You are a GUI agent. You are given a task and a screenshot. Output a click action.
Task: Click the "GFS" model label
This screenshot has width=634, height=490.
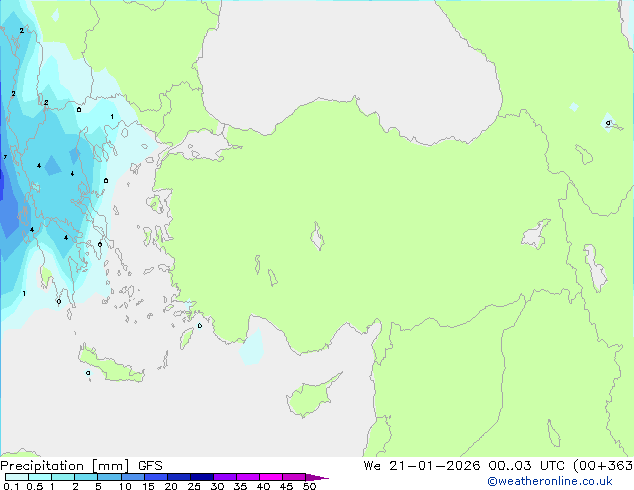(x=150, y=466)
